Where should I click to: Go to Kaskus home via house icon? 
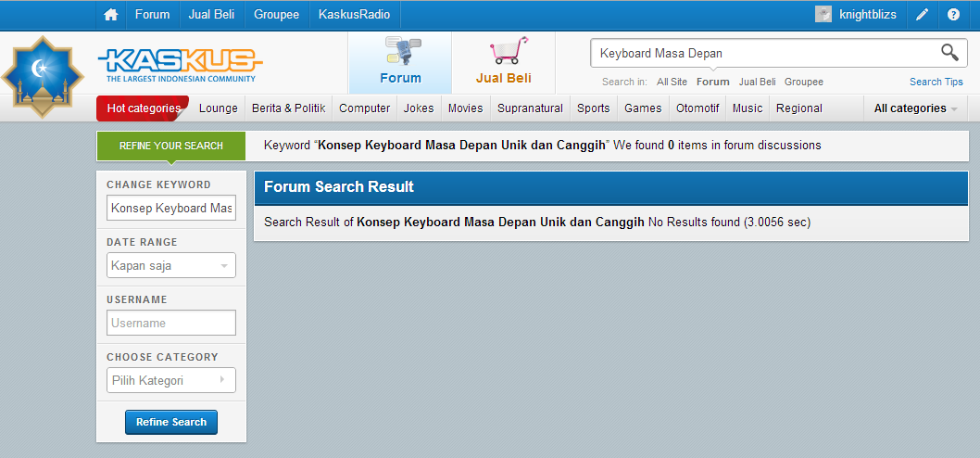coord(111,15)
